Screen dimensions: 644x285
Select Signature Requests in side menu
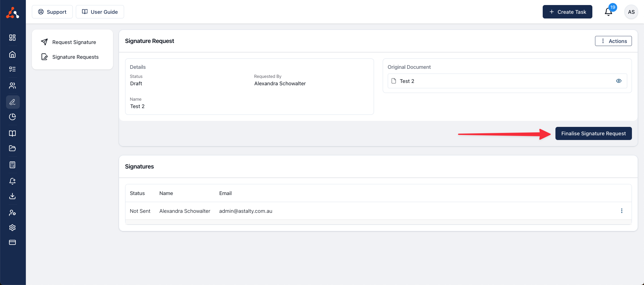coord(75,57)
